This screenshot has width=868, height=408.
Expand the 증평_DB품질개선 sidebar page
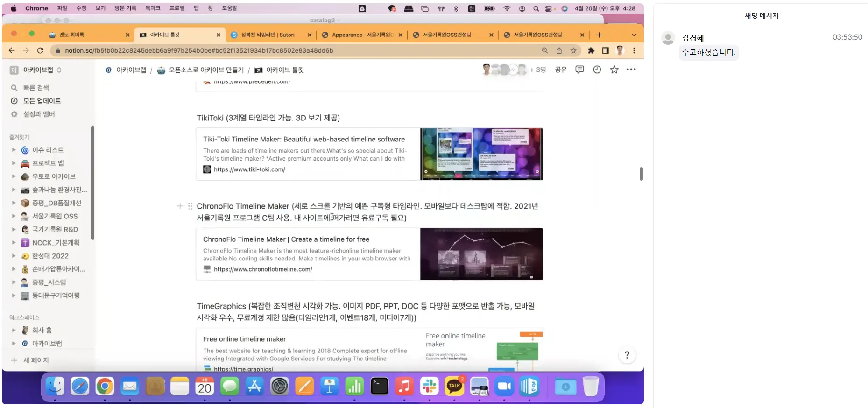(14, 203)
